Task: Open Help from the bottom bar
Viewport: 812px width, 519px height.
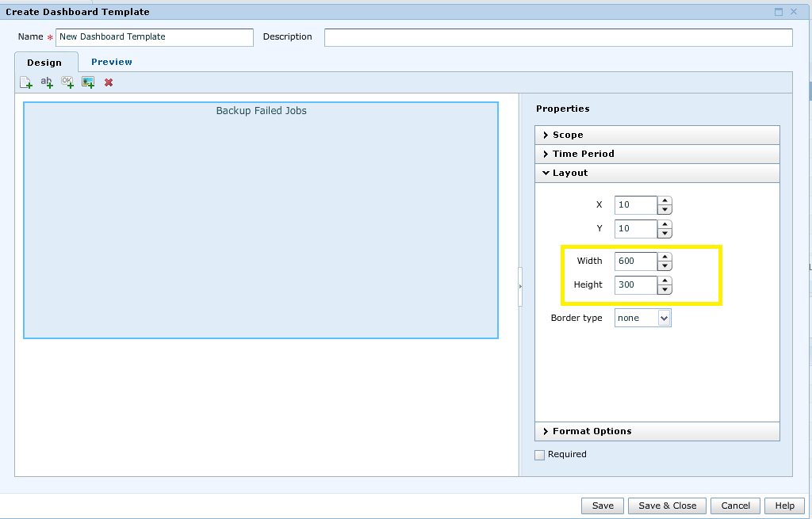Action: click(x=783, y=506)
